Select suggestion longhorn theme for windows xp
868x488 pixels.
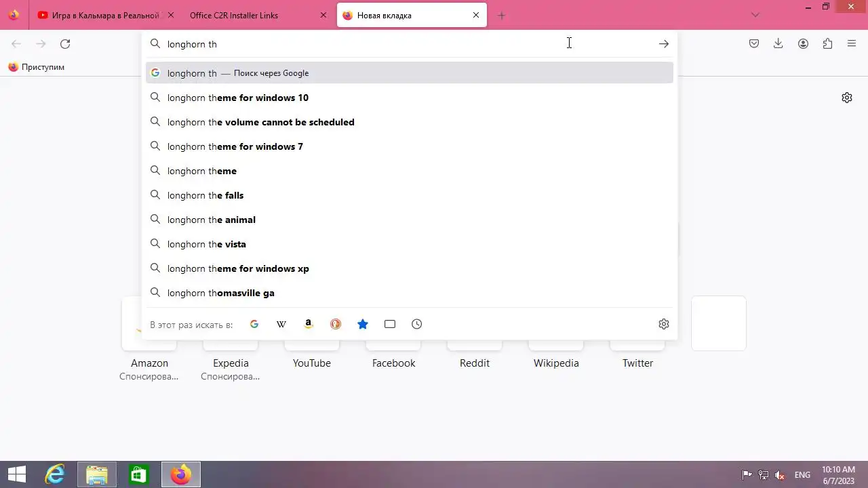[410, 268]
